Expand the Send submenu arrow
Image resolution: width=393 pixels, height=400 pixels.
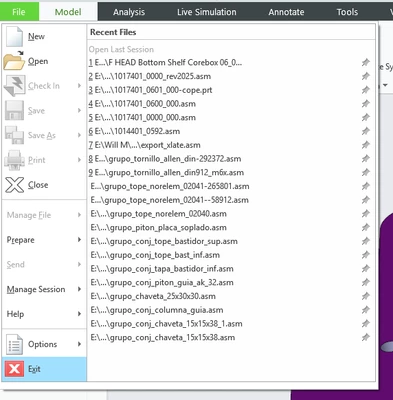click(x=79, y=264)
